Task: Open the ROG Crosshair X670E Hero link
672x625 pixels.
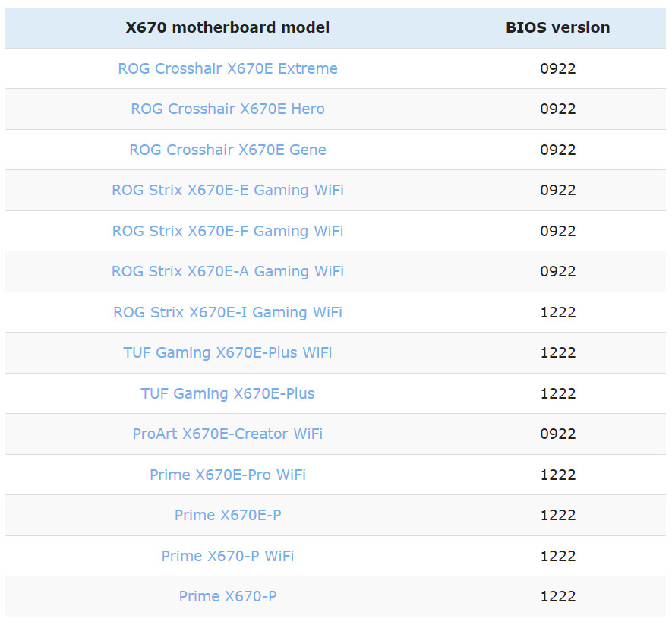Action: click(x=228, y=109)
